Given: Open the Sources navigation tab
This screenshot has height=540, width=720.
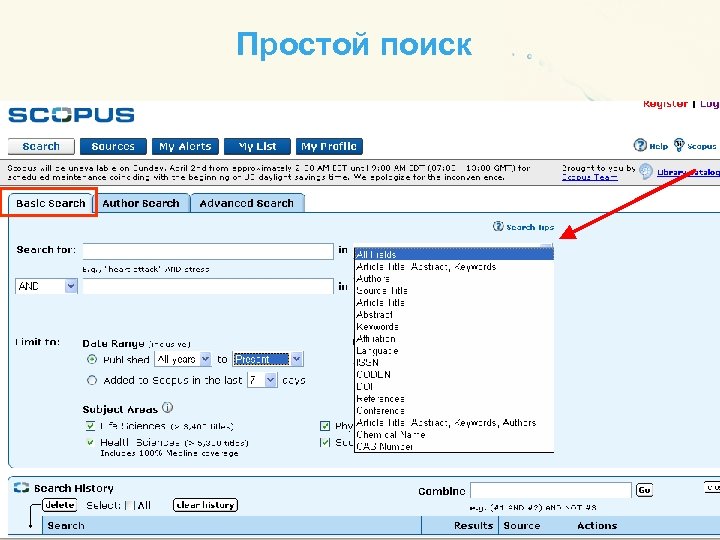Looking at the screenshot, I should tap(113, 146).
